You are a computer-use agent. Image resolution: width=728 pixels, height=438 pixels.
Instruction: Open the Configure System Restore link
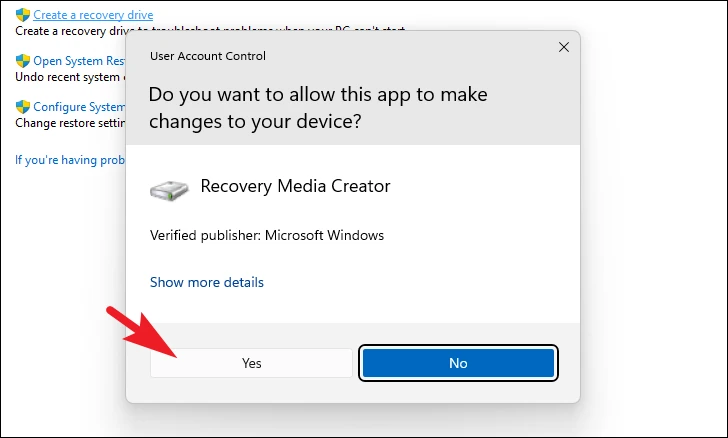(x=79, y=107)
